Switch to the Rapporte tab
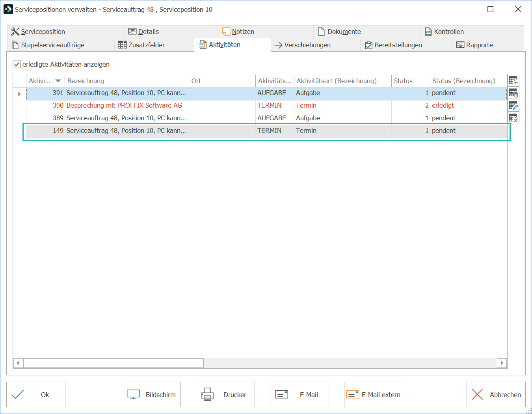532x414 pixels. 488,45
